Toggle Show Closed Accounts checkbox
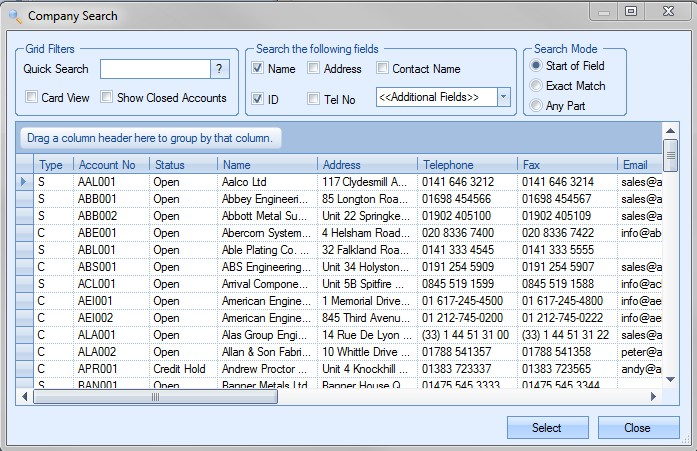The width and height of the screenshot is (697, 451). click(106, 98)
